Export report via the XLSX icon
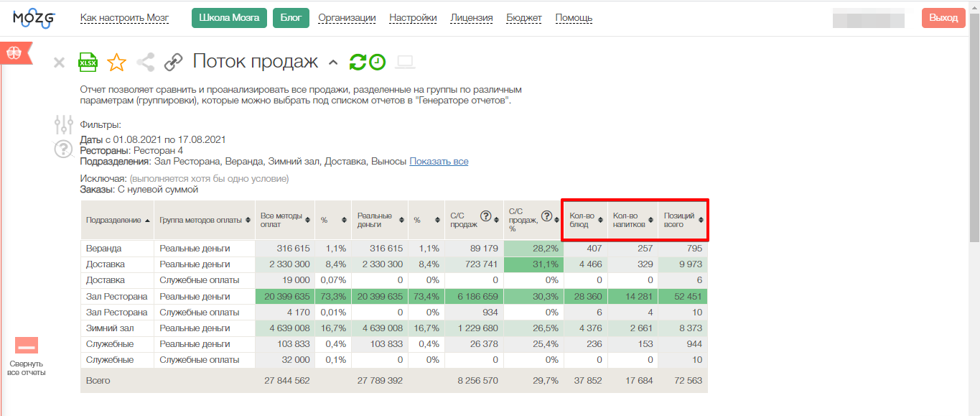980x416 pixels. click(88, 63)
